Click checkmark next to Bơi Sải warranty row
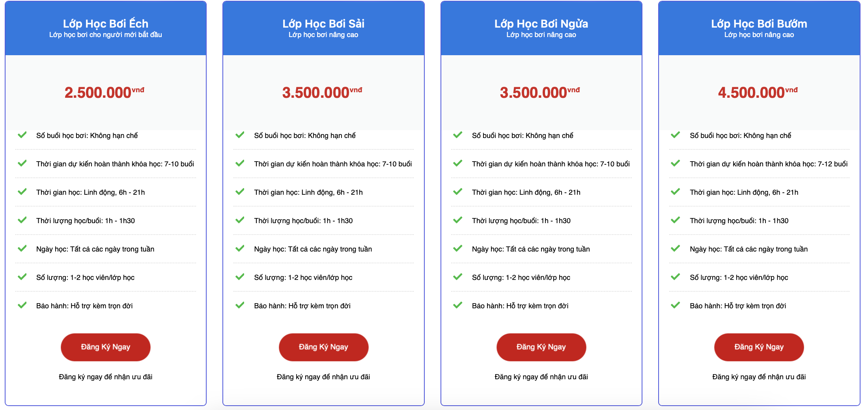The image size is (868, 410). (240, 305)
